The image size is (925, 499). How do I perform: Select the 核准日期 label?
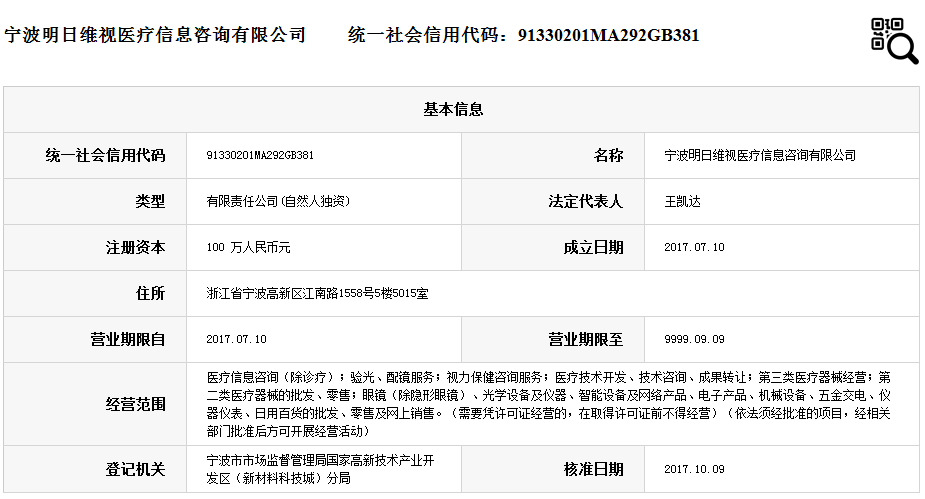pos(593,469)
